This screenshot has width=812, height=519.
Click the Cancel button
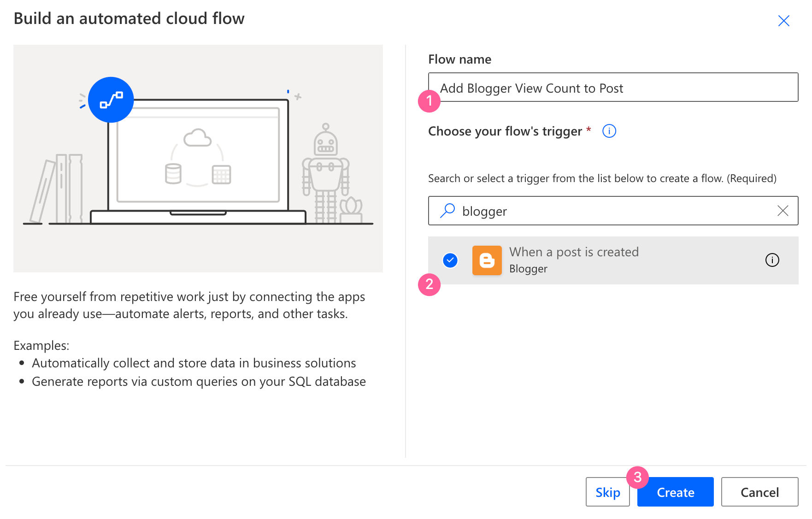point(759,492)
